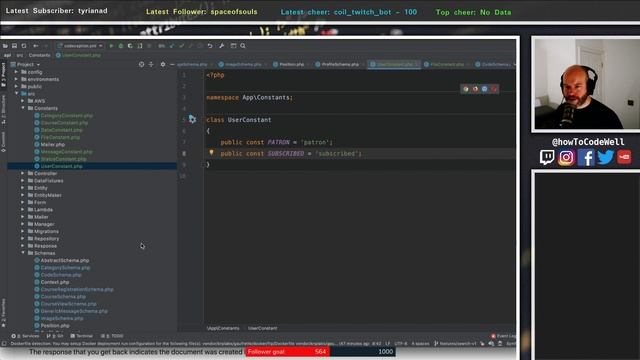
Task: Open Mailer.php in Constants folder
Action: coord(49,144)
